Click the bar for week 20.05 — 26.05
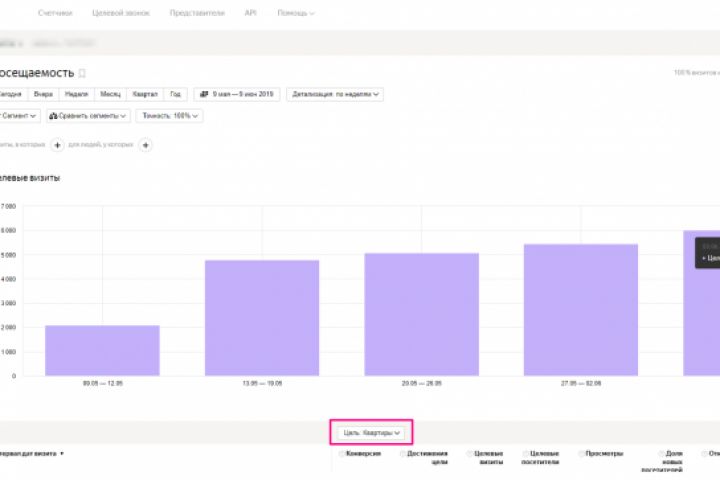The height and width of the screenshot is (480, 720). coord(422,314)
